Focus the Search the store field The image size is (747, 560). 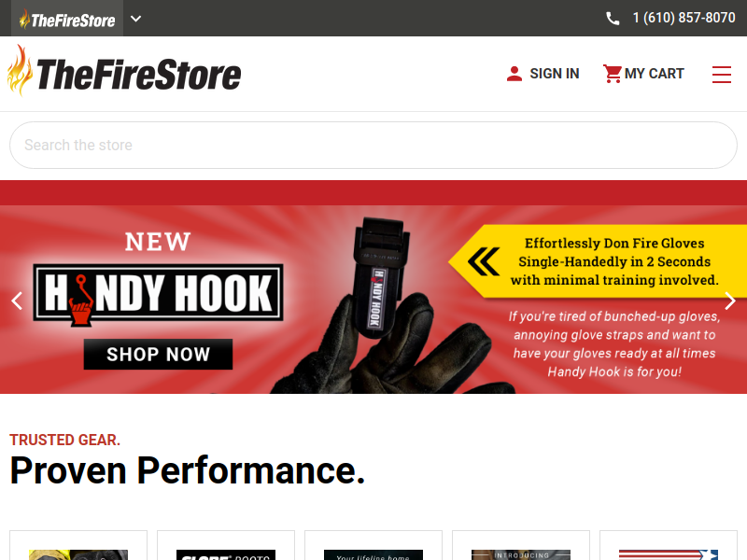pos(373,145)
